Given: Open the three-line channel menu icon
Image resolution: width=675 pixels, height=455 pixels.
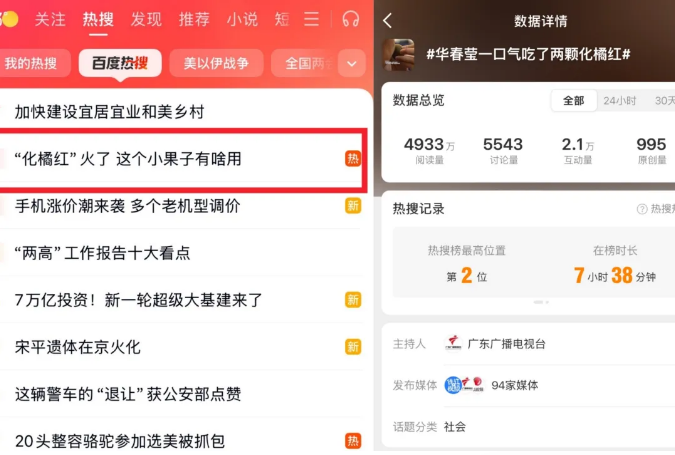Looking at the screenshot, I should tap(311, 19).
